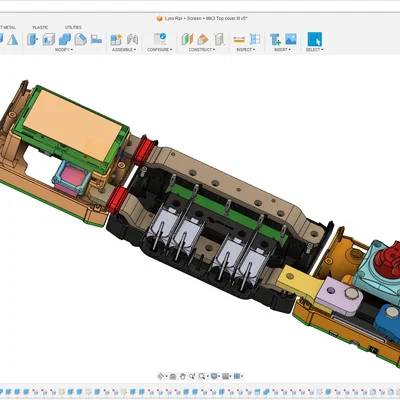Click the Pan hand navigation tool
The height and width of the screenshot is (400, 400).
coord(182,376)
